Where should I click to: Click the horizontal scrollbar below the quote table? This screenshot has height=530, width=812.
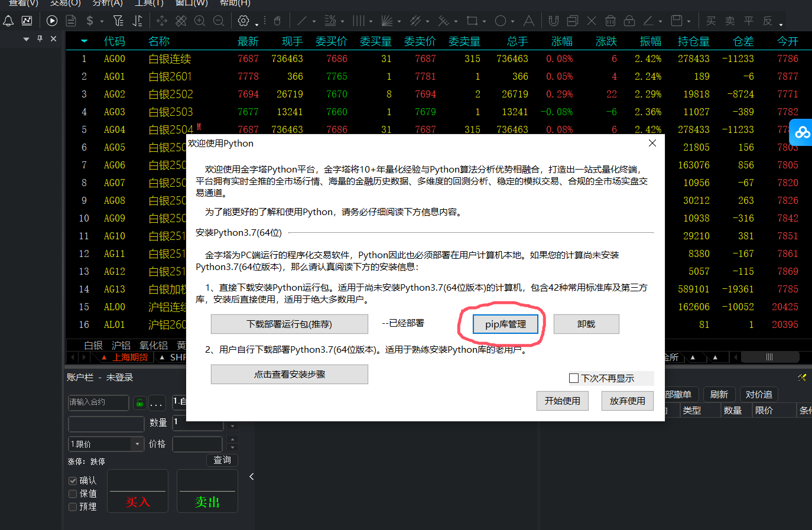coord(770,357)
